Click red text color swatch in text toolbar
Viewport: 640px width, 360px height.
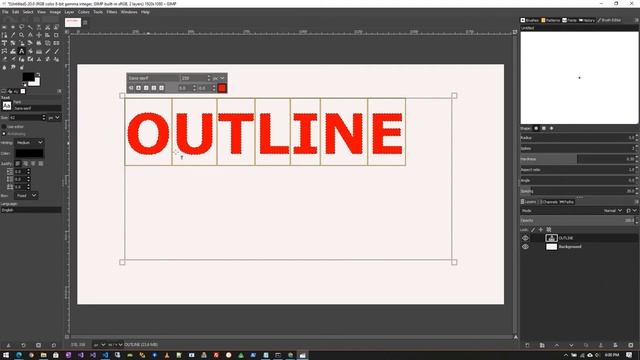222,88
